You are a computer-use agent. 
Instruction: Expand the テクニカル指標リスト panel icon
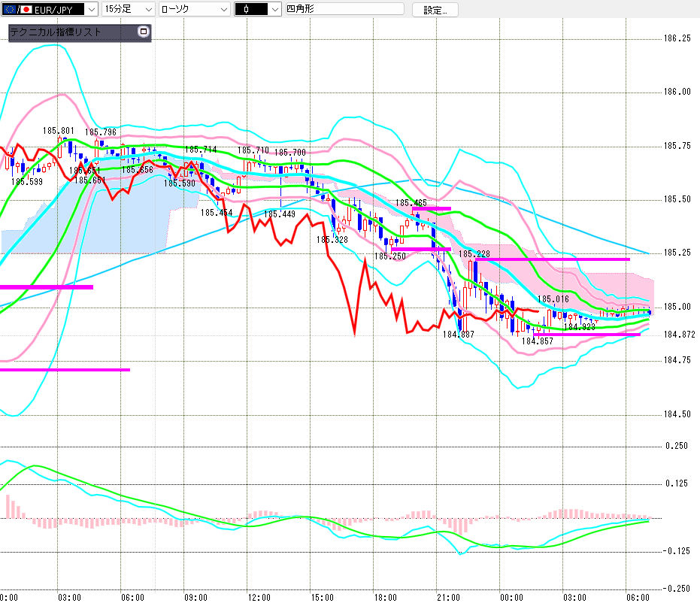(144, 32)
